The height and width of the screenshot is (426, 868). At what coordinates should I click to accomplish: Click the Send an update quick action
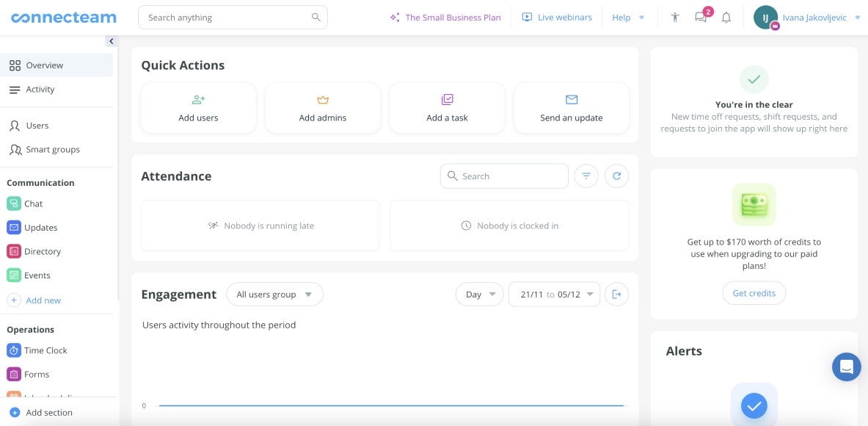(572, 108)
